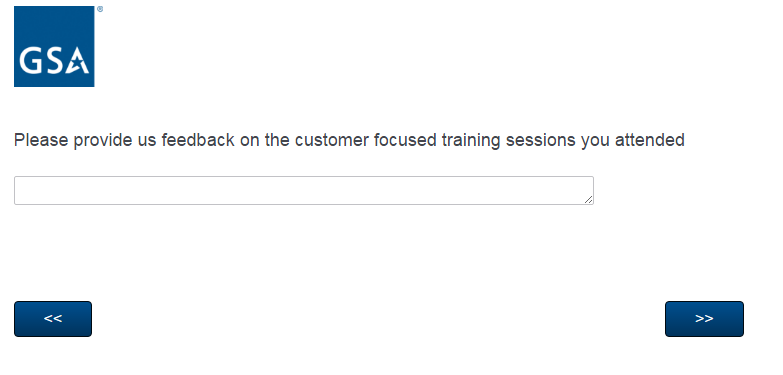Click the word "you" in the question
Viewport: 783px width, 375px height.
click(x=595, y=142)
